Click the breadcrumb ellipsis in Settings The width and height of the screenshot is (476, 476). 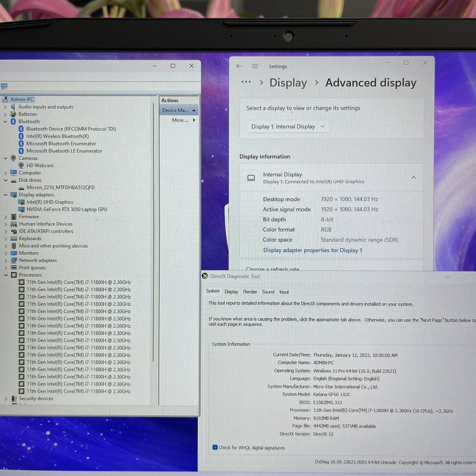pyautogui.click(x=246, y=82)
